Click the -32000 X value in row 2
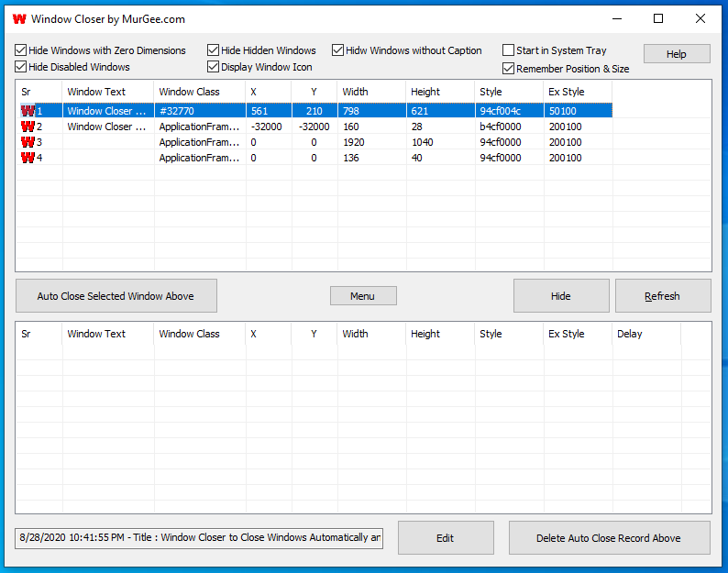Viewport: 728px width, 573px height. tap(269, 127)
